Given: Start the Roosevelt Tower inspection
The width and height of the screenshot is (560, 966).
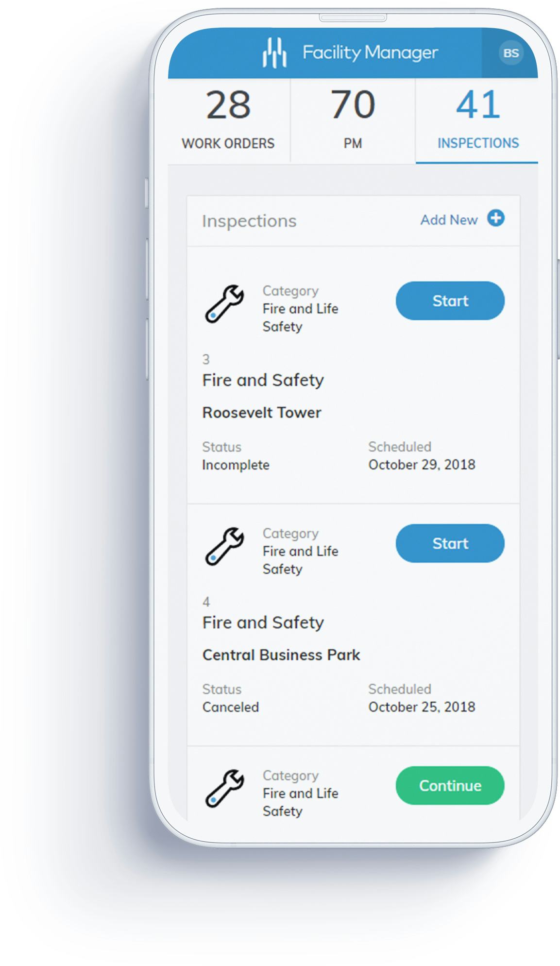Looking at the screenshot, I should coord(450,301).
